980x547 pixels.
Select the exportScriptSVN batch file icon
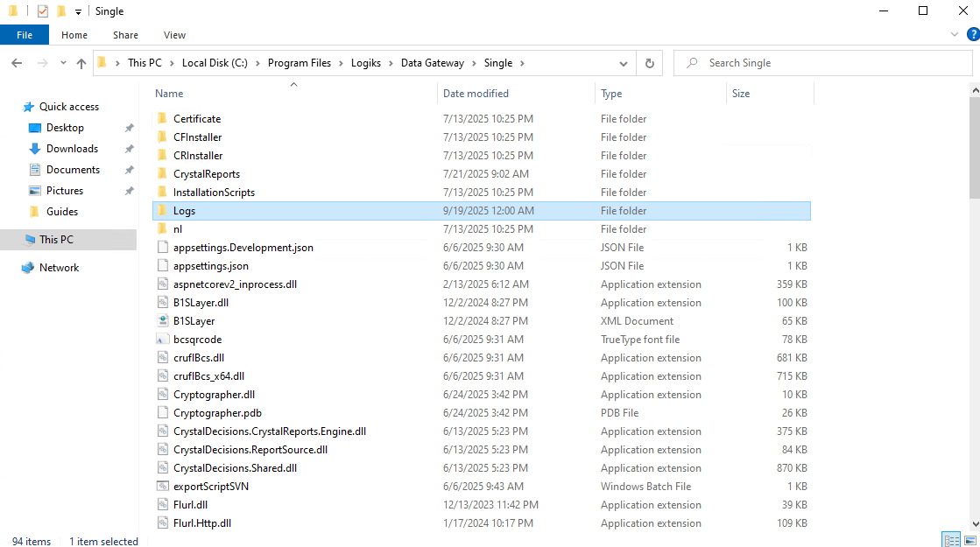click(x=162, y=487)
